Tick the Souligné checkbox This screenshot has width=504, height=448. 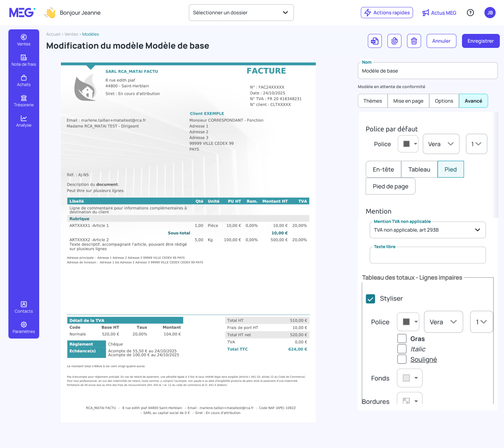point(402,359)
